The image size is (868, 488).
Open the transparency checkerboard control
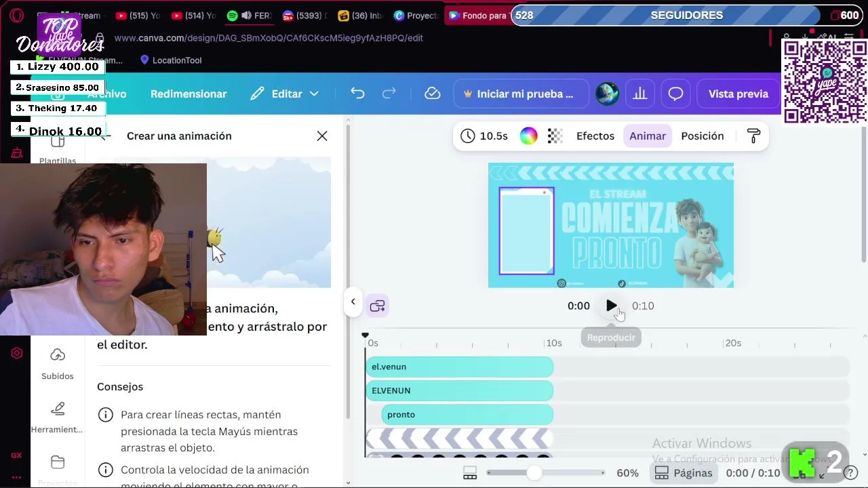coord(555,136)
